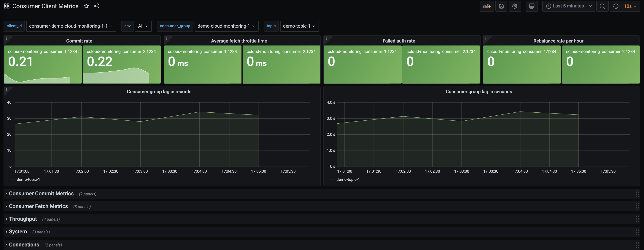Image resolution: width=644 pixels, height=250 pixels.
Task: Open the dashboards grid icon
Action: (7, 6)
